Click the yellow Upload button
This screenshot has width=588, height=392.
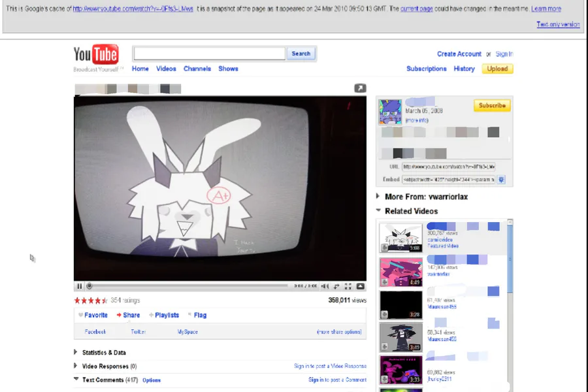[x=497, y=69]
